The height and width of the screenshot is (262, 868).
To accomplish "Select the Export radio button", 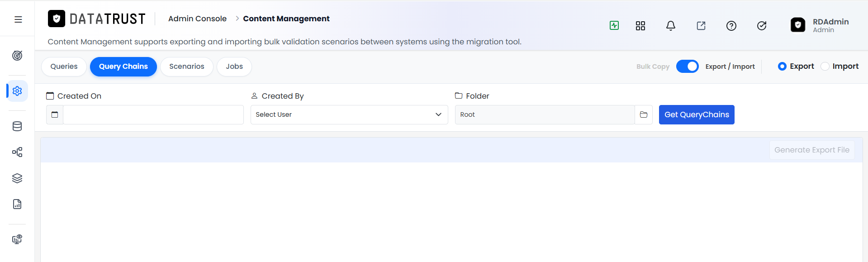I will click(x=782, y=67).
